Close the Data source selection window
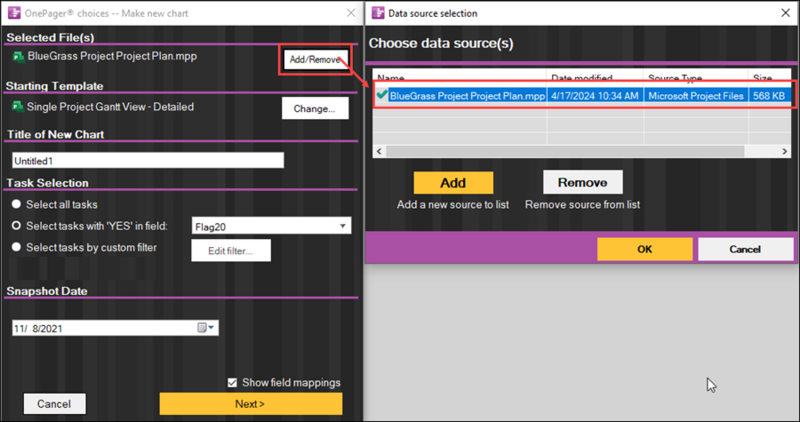 tap(786, 13)
